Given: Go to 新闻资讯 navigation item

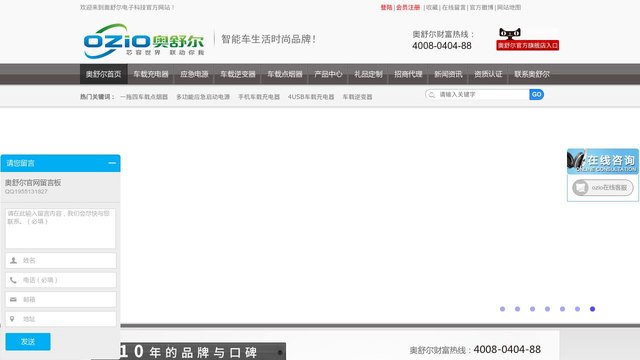Looking at the screenshot, I should [x=448, y=74].
